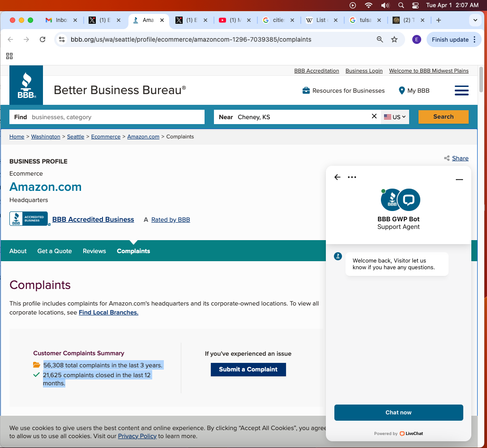Open the Reviews tab

tap(94, 251)
